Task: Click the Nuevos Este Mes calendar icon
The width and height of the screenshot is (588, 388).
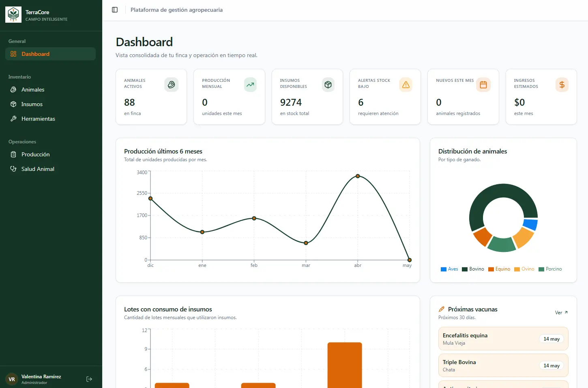Action: (x=483, y=85)
